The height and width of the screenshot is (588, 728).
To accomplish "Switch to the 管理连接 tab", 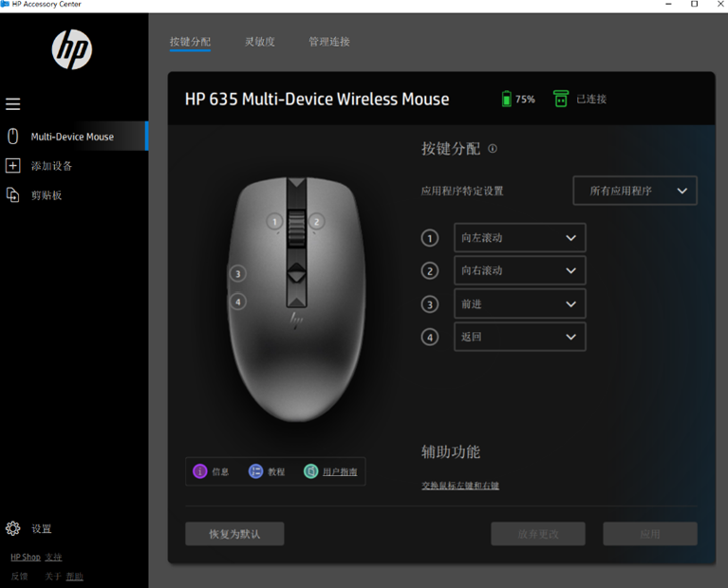I will click(329, 42).
